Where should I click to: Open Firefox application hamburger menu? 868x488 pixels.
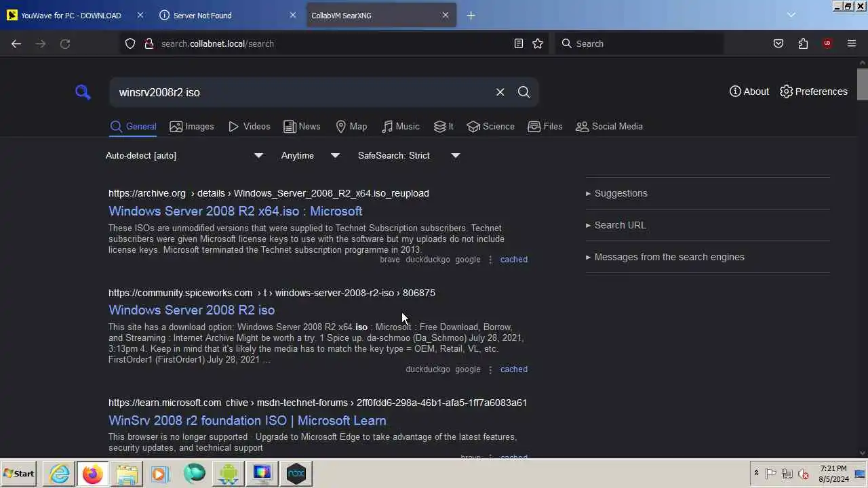852,43
